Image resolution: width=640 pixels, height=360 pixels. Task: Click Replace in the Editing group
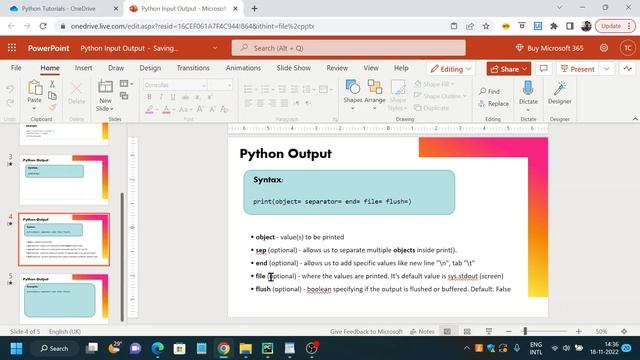(493, 104)
